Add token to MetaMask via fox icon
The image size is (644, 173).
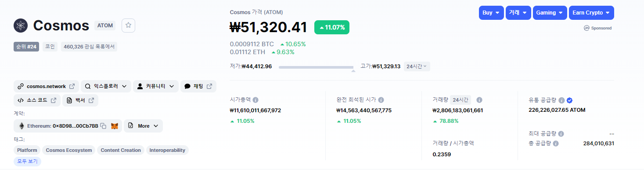click(x=115, y=126)
